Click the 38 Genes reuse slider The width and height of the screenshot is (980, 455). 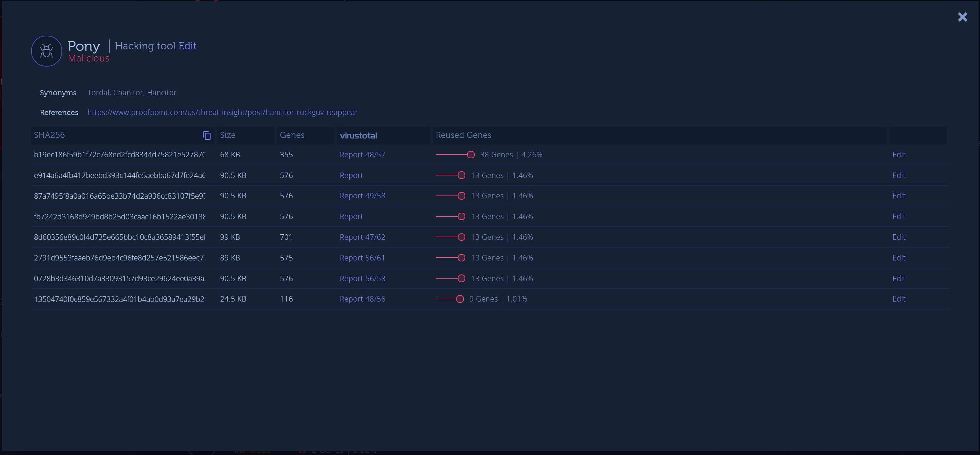[x=471, y=154]
